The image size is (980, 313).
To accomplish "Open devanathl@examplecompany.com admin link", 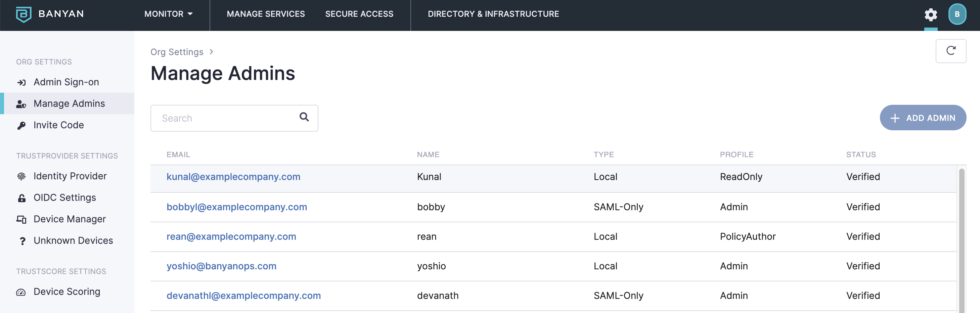I will tap(243, 296).
